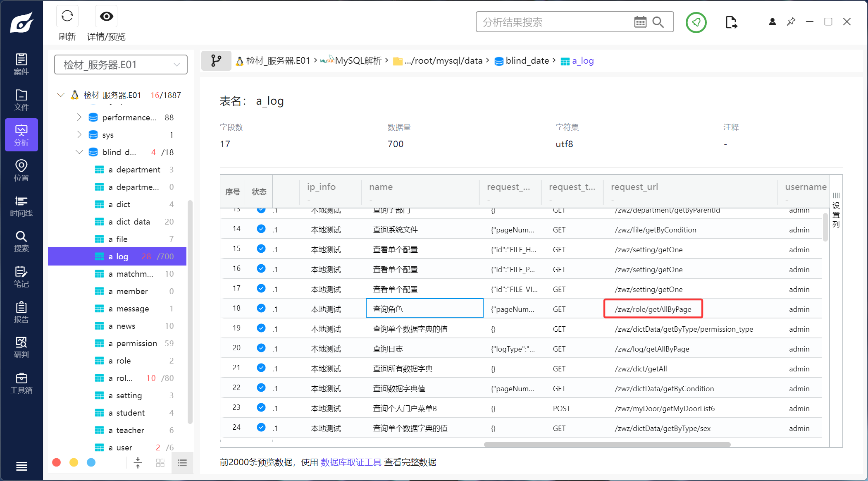Click the refresh (刷新) icon

(67, 17)
